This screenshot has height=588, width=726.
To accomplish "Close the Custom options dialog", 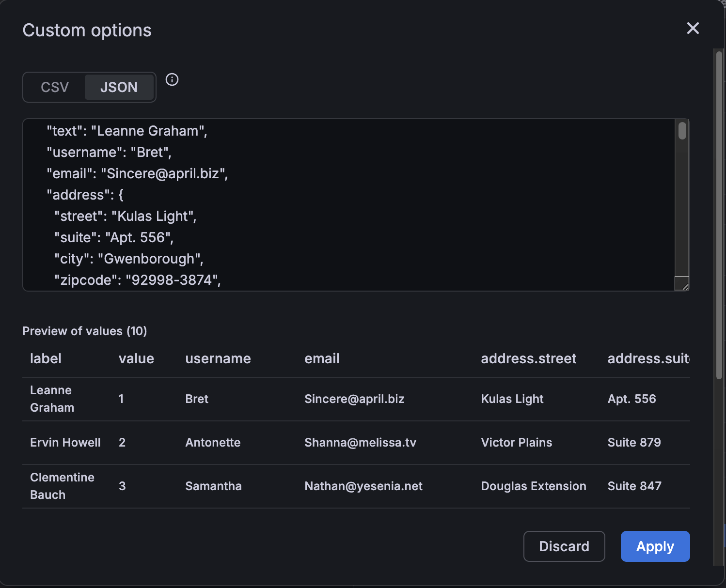I will [693, 29].
